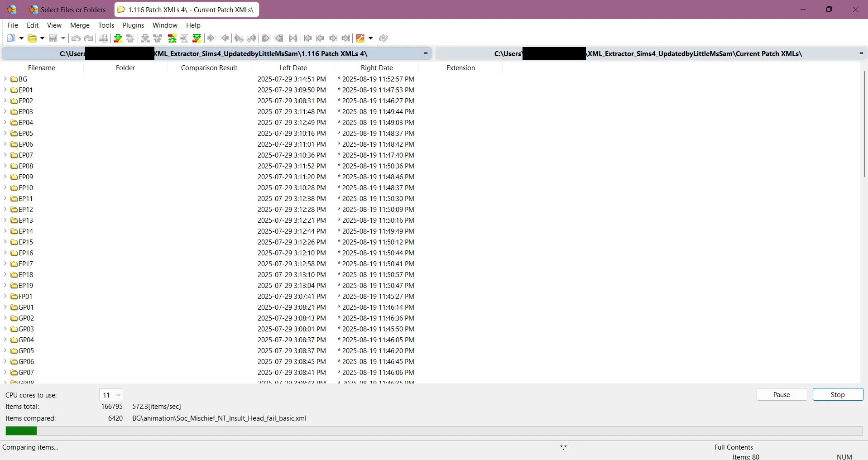Refresh the comparison with the refresh icon
The image size is (868, 460).
tap(384, 38)
